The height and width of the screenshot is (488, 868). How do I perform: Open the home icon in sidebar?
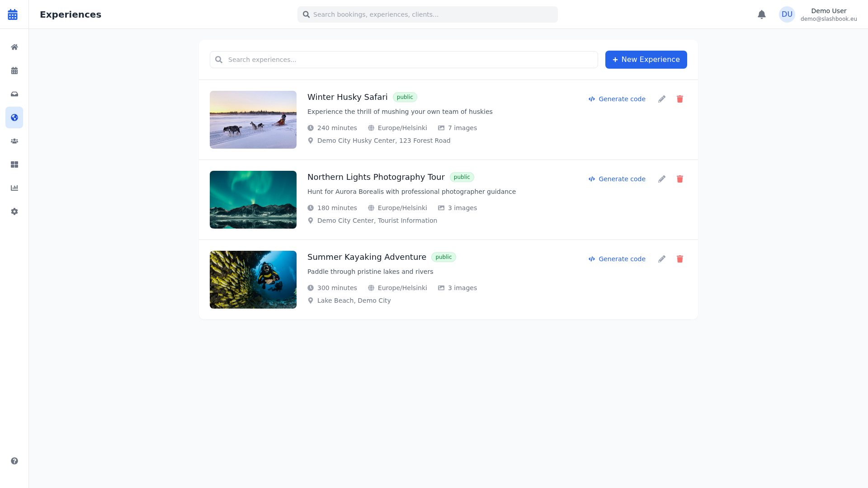pyautogui.click(x=14, y=47)
